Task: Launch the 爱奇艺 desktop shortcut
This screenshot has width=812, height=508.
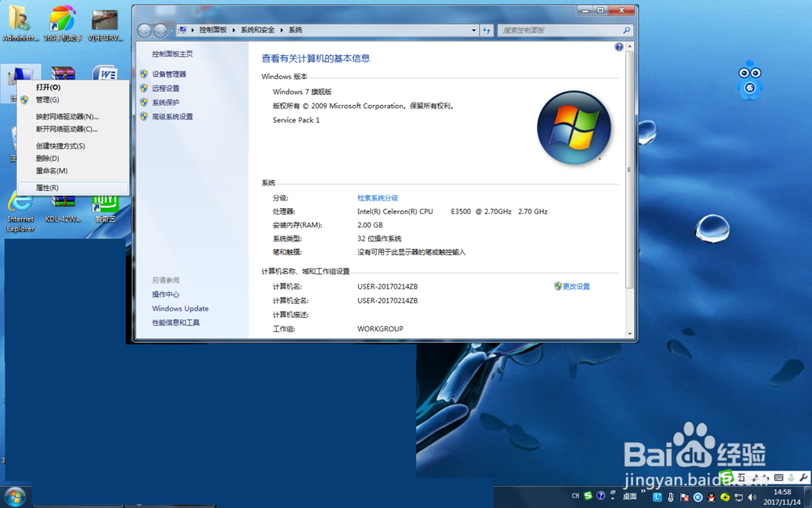Action: click(x=105, y=210)
